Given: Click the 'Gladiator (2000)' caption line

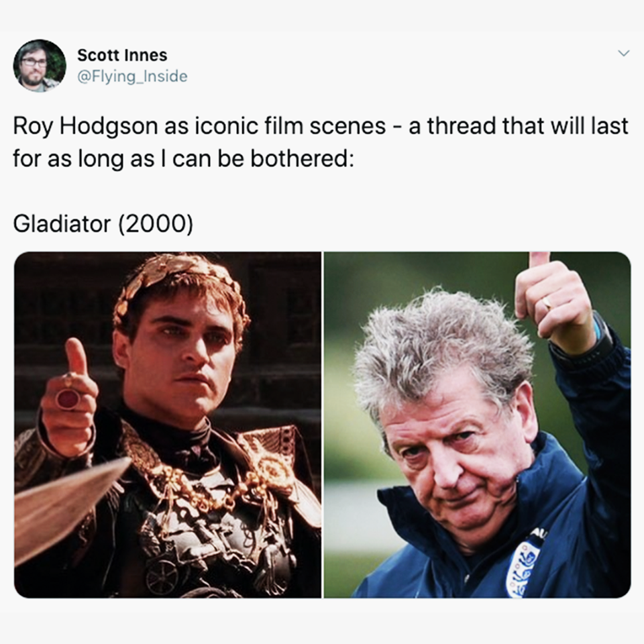Looking at the screenshot, I should click(x=103, y=224).
